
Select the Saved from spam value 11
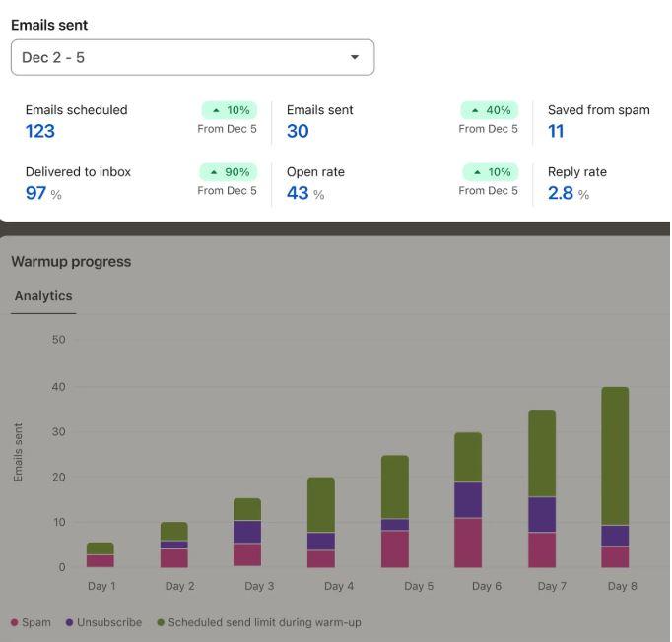pos(556,131)
